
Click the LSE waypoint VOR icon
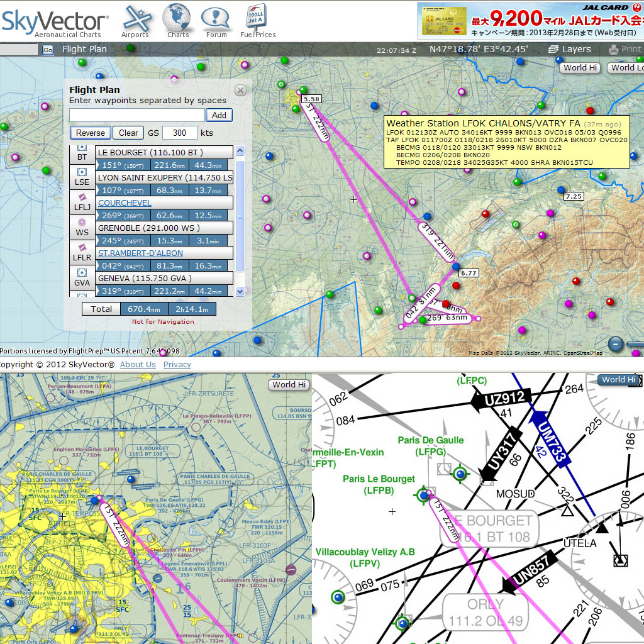point(82,172)
